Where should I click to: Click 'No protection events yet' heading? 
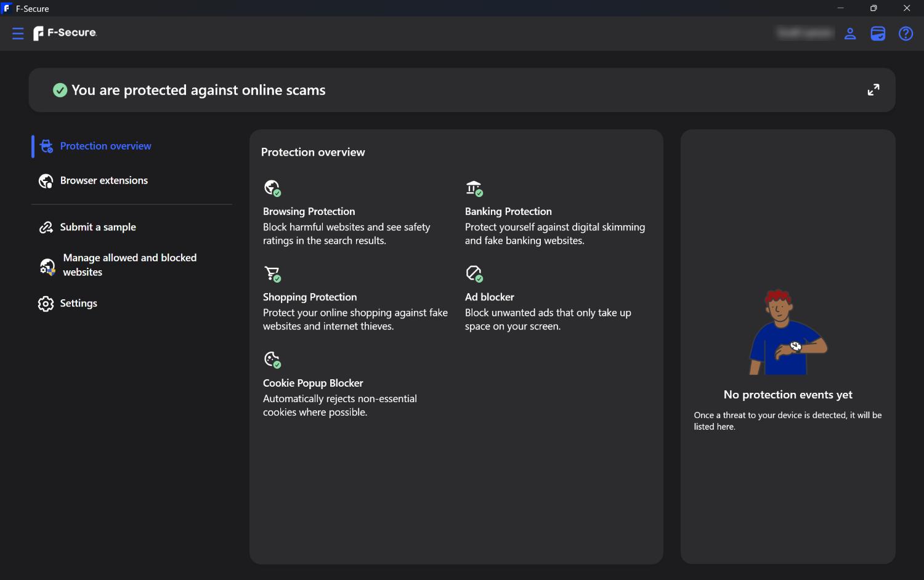tap(788, 395)
